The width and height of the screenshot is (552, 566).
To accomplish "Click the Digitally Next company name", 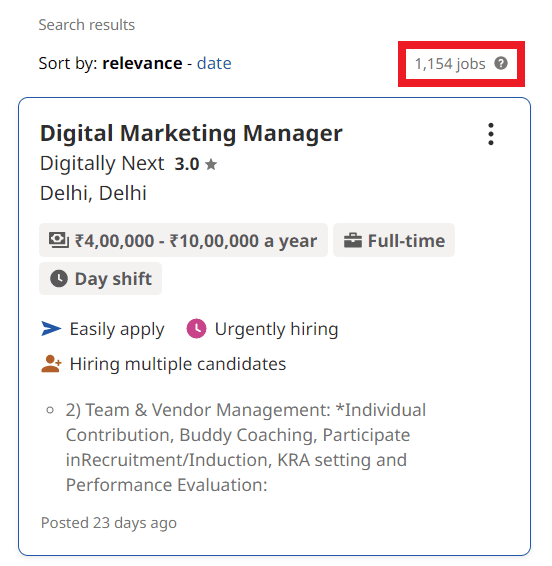I will 102,163.
